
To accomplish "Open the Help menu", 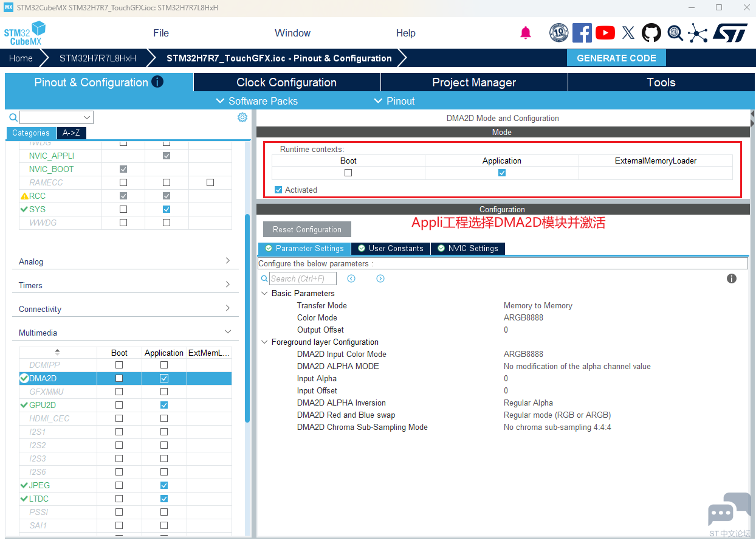I will [x=406, y=33].
